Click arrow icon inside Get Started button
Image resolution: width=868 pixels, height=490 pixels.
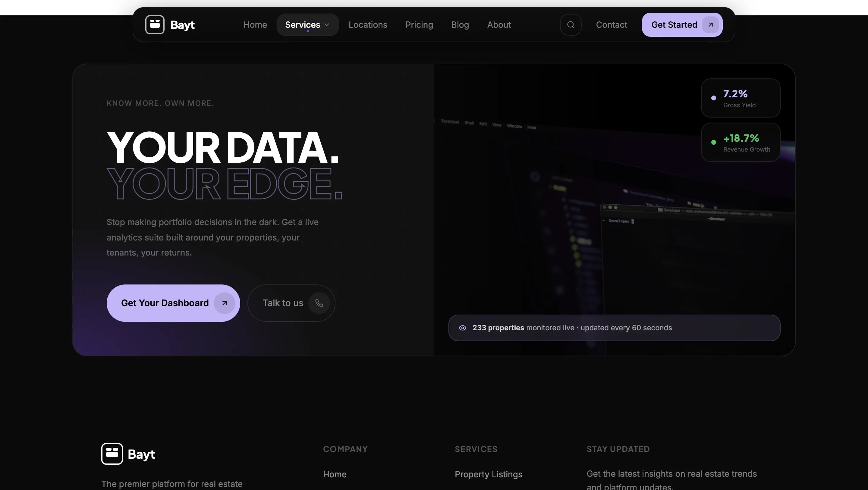click(x=710, y=25)
